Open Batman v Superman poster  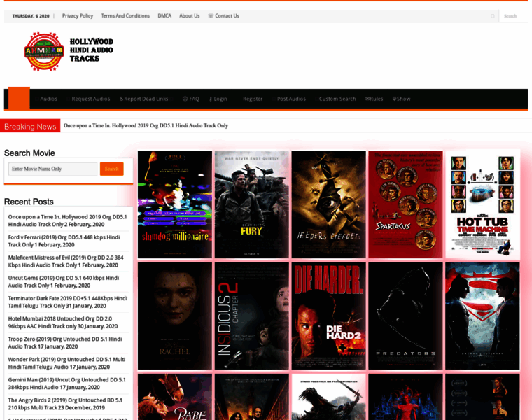(x=482, y=316)
